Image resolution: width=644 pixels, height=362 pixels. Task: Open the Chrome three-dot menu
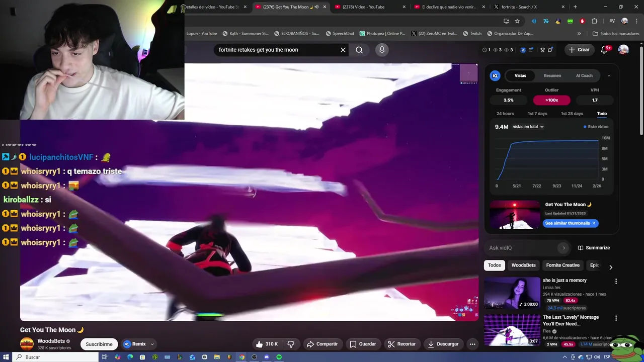tap(635, 21)
